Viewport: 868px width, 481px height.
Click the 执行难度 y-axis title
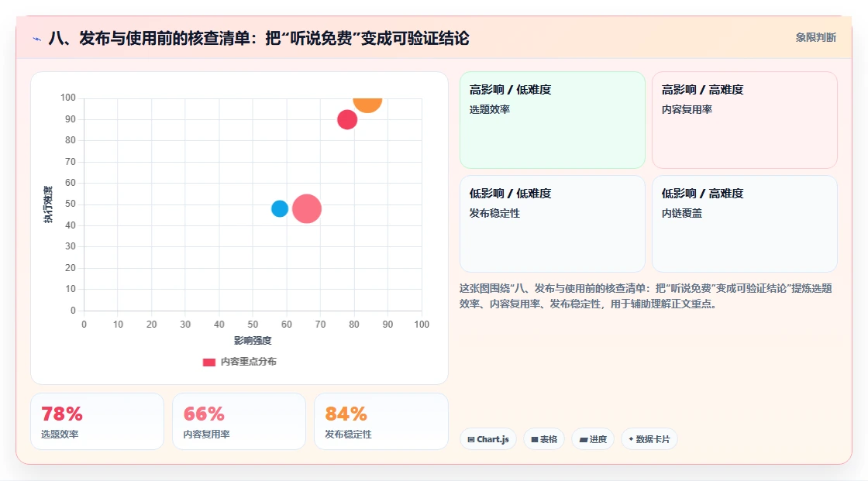point(49,204)
